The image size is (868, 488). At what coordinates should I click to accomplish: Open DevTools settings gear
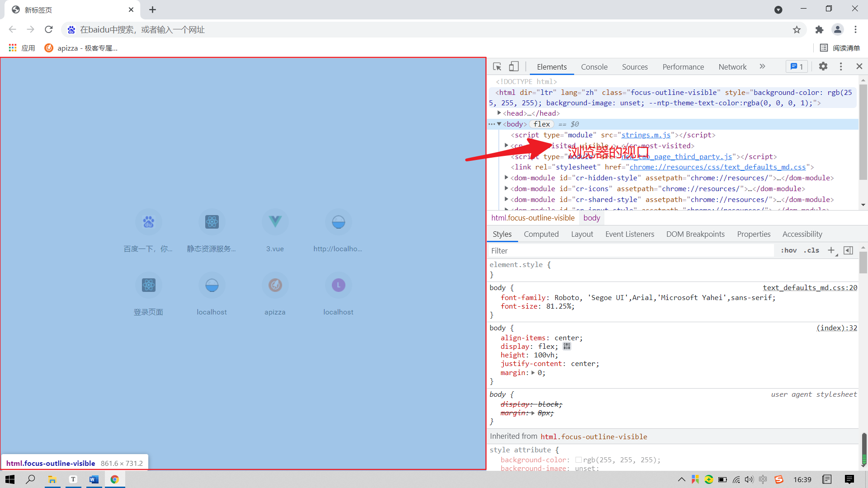coord(823,66)
